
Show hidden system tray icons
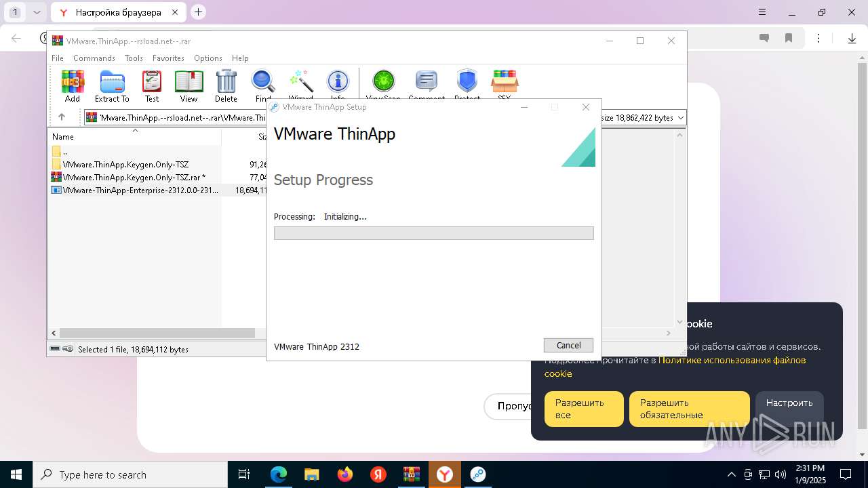731,474
